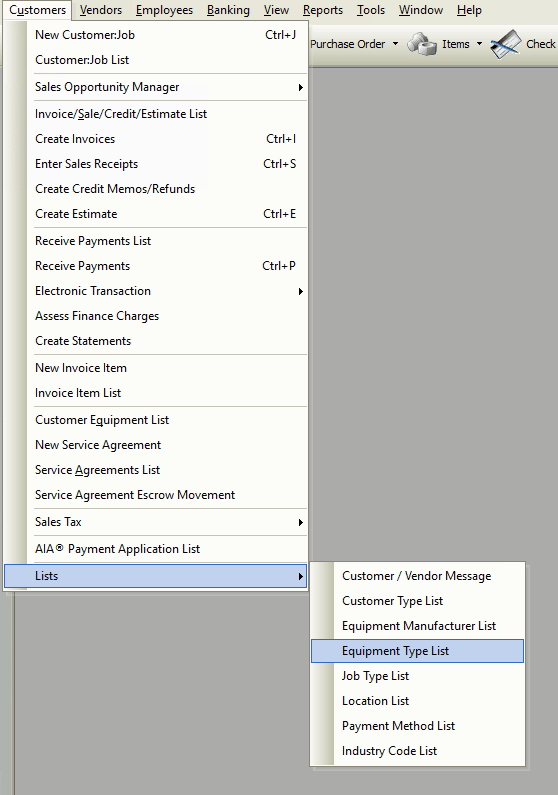Expand the Sales Tax submenu
558x795 pixels.
301,522
